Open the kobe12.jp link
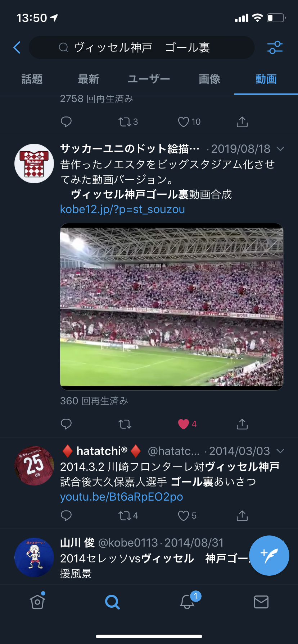 [x=122, y=209]
